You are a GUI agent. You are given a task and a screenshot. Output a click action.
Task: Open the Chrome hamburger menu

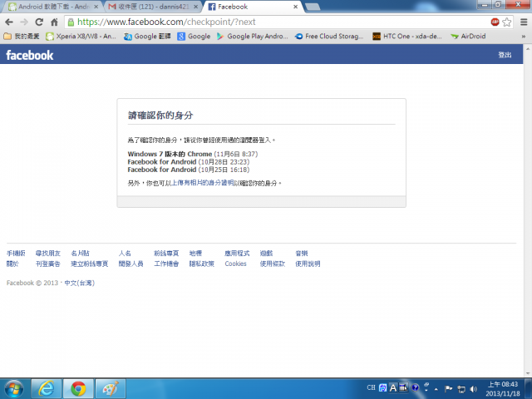[x=524, y=22]
